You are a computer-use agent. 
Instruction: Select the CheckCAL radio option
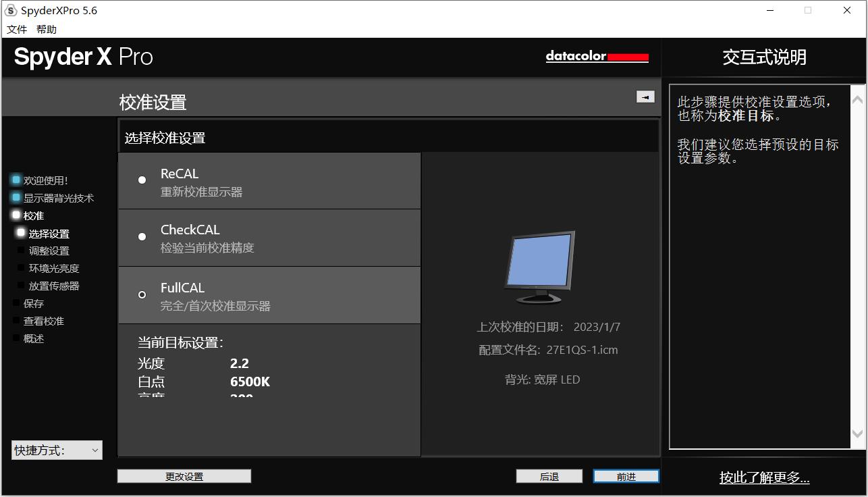[142, 237]
